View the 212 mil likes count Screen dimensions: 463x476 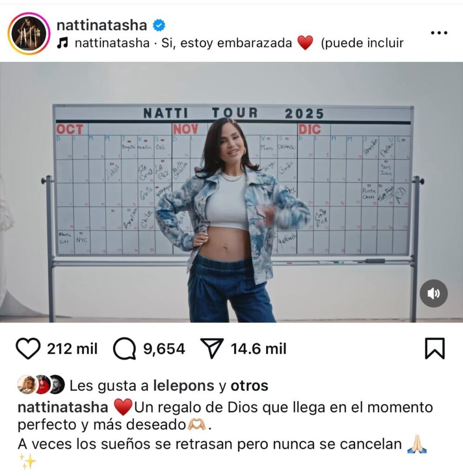[x=72, y=349]
